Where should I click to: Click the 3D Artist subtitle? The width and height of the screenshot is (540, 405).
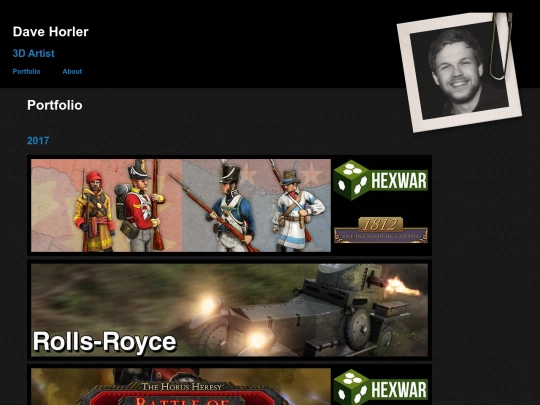pyautogui.click(x=33, y=53)
